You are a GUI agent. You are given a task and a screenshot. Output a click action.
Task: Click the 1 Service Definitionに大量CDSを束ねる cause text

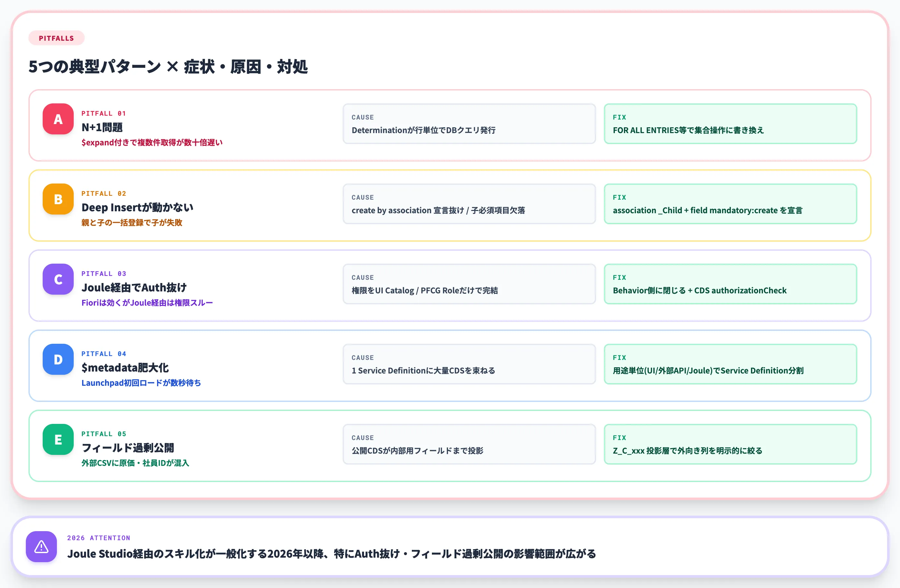423,370
